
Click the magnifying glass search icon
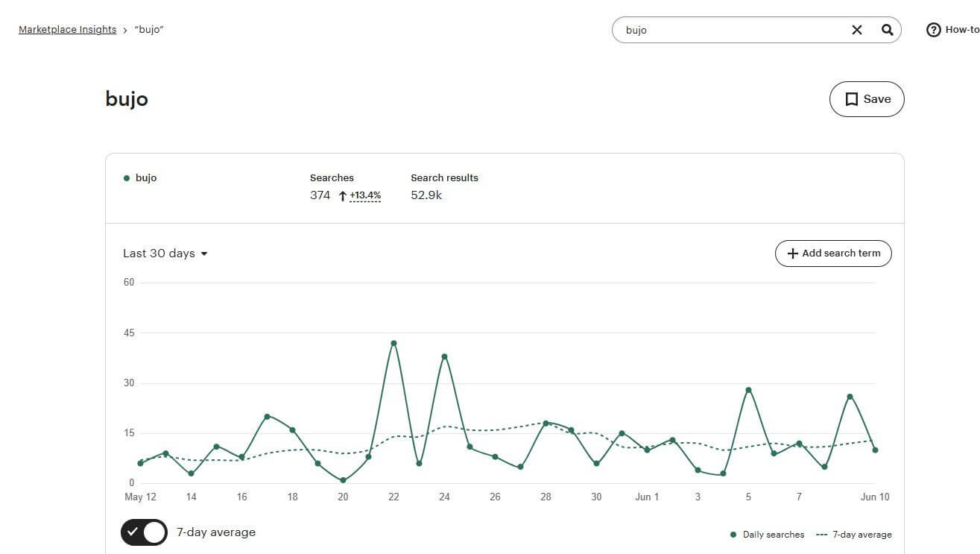pyautogui.click(x=887, y=30)
